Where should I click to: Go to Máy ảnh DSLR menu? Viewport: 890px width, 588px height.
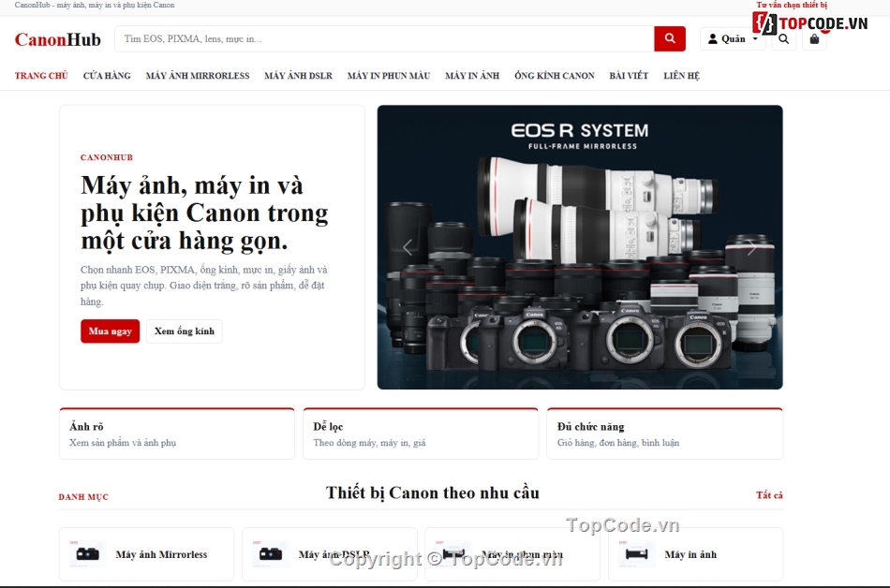(x=298, y=76)
